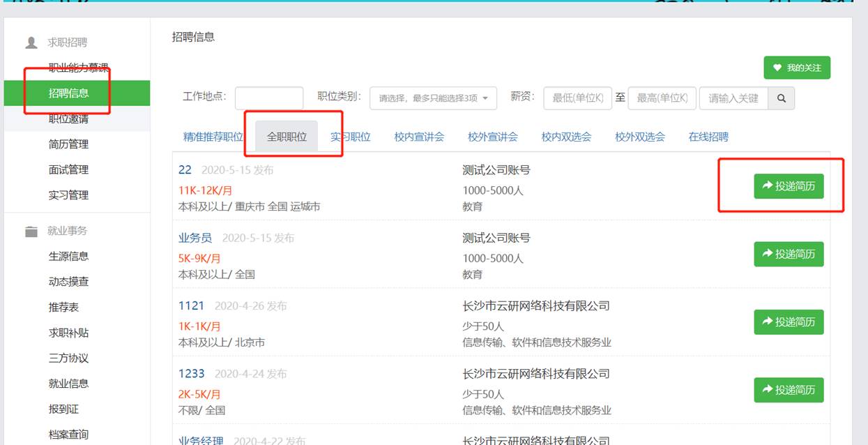Click 投递简历 for job 1121

coord(789,322)
